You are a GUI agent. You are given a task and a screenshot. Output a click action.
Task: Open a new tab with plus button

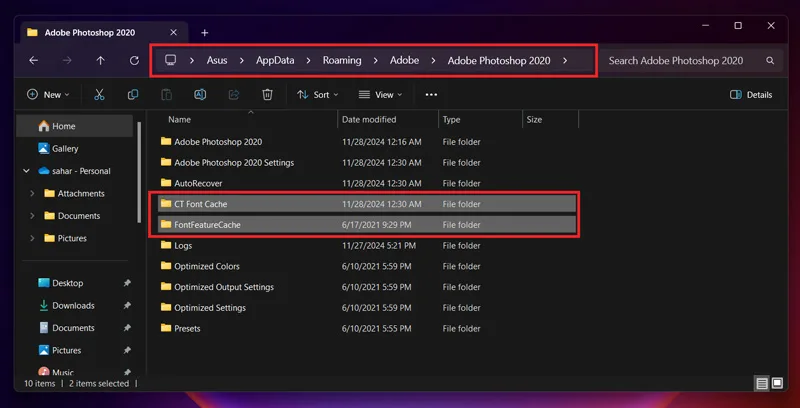pyautogui.click(x=205, y=33)
